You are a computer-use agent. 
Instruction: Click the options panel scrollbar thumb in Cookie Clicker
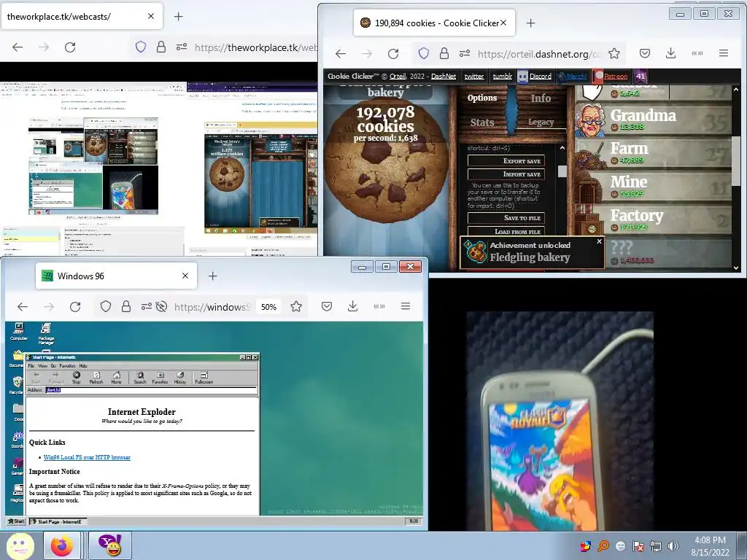(x=562, y=171)
